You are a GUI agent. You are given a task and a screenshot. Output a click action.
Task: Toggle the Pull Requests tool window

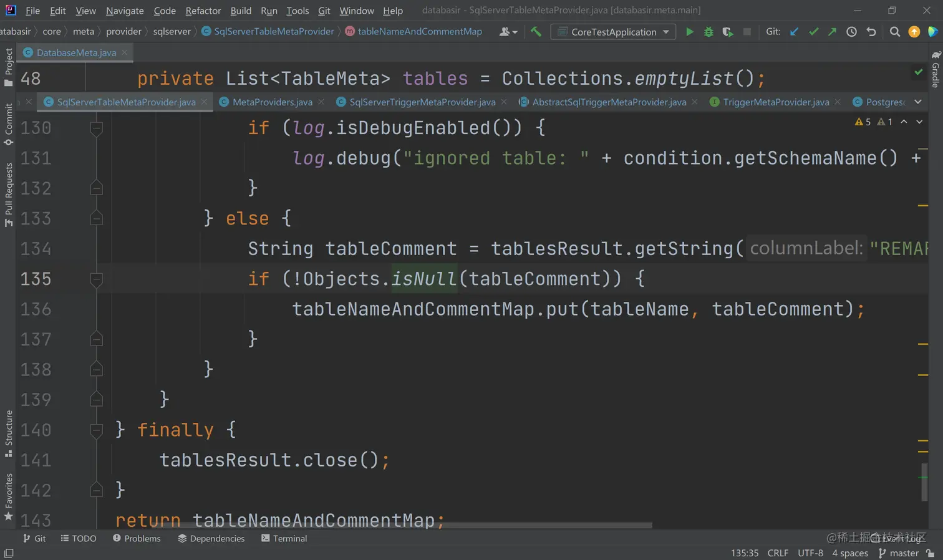click(x=9, y=195)
